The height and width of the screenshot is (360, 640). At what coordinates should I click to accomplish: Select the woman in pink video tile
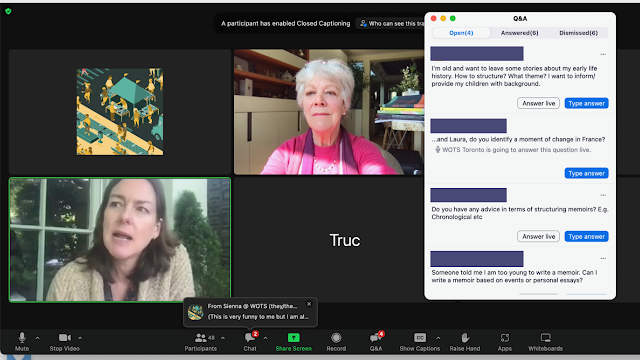pyautogui.click(x=329, y=112)
